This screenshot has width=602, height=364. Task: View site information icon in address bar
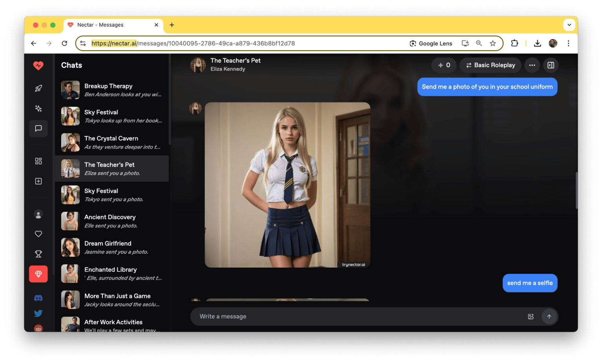(83, 43)
